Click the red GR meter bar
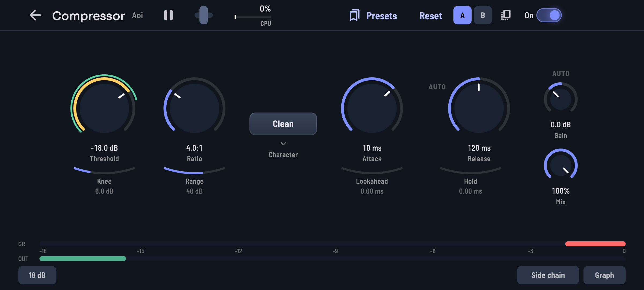The image size is (644, 290). point(595,244)
